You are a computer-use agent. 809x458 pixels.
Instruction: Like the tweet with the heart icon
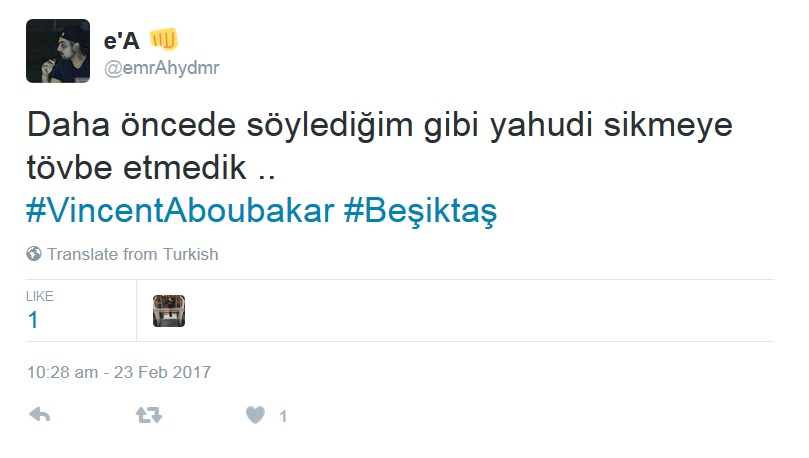255,415
